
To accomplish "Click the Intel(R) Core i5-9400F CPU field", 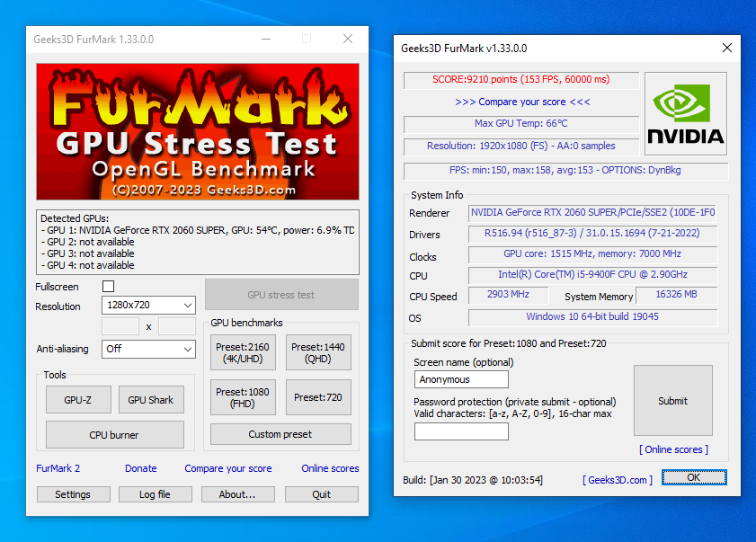I will 592,275.
